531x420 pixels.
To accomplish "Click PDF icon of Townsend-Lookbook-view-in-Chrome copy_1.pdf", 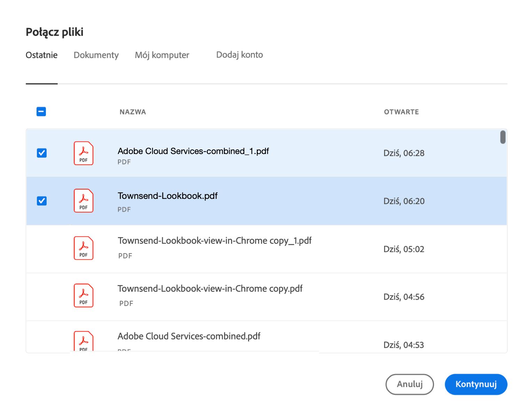I will pyautogui.click(x=84, y=248).
